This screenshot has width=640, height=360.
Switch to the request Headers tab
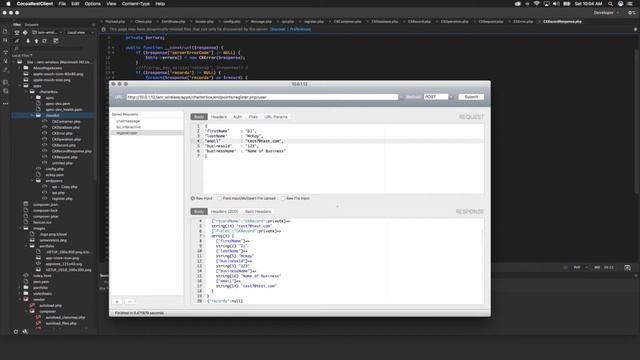(219, 117)
